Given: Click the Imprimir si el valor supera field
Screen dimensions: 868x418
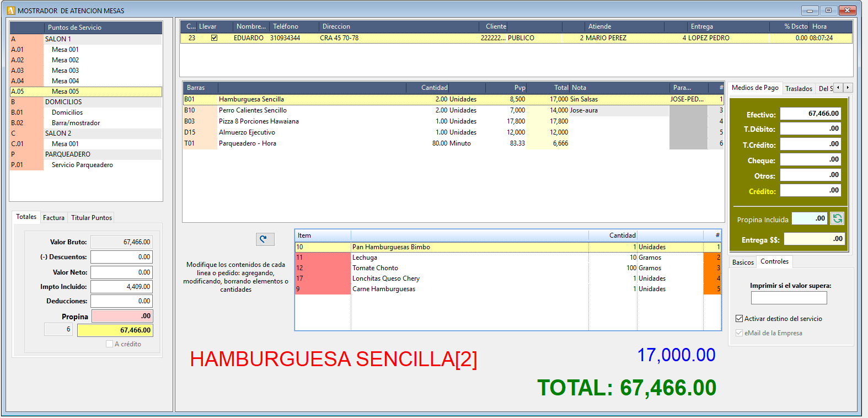Looking at the screenshot, I should pos(789,298).
